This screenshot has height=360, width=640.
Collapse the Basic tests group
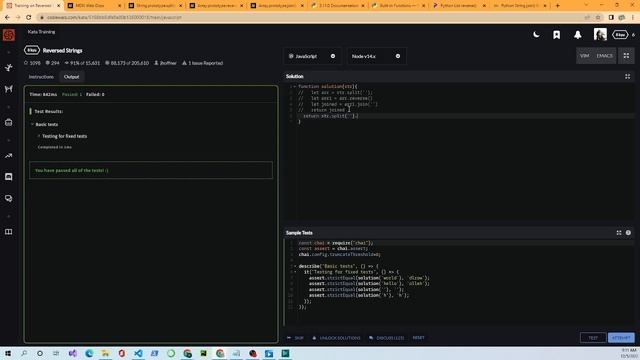(x=32, y=124)
